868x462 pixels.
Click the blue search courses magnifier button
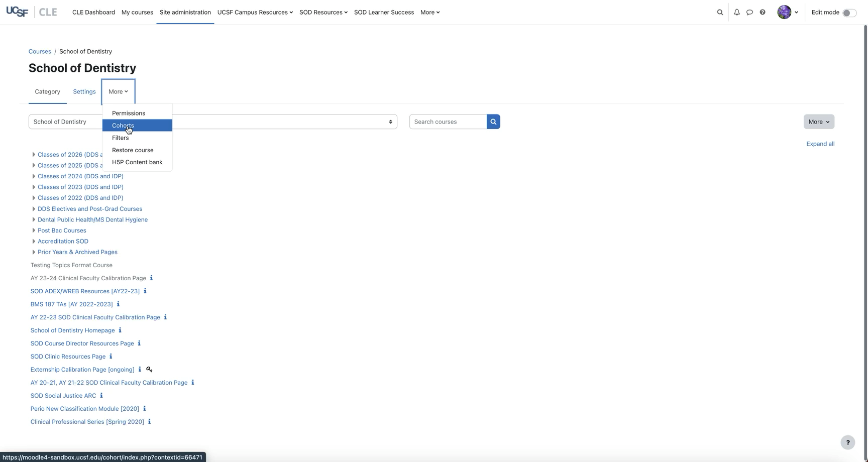(x=493, y=122)
